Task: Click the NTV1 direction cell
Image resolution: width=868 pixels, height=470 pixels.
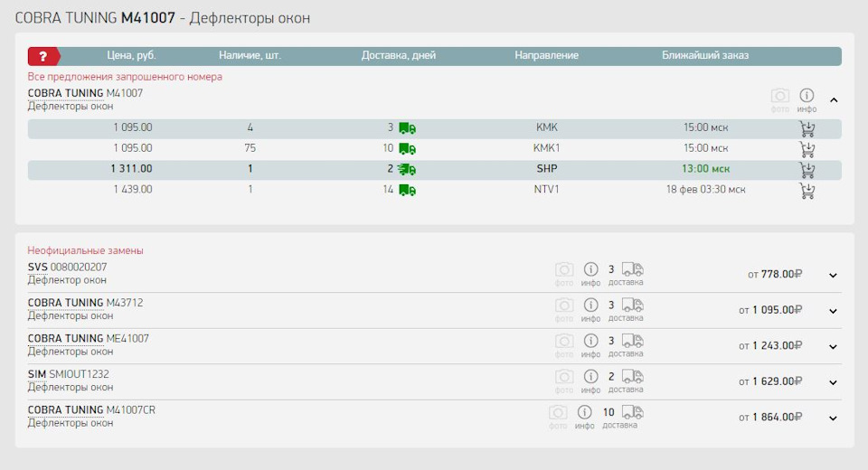Action: click(546, 189)
